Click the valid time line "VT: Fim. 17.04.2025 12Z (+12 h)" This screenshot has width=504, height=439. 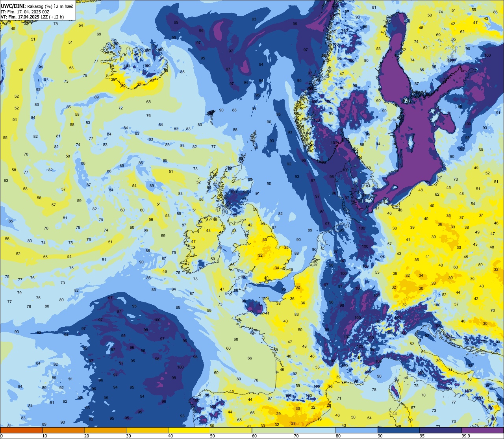pyautogui.click(x=32, y=17)
